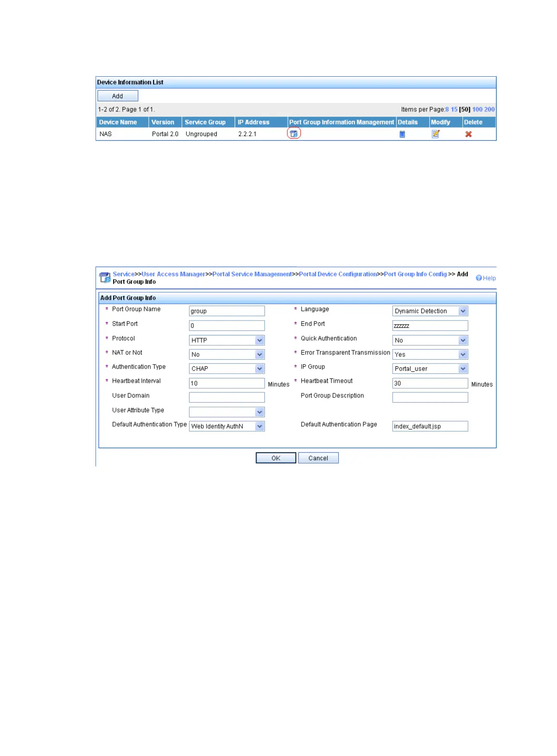Open the Service breadcrumb link
Viewport: 557px width, 756px height.
point(124,274)
